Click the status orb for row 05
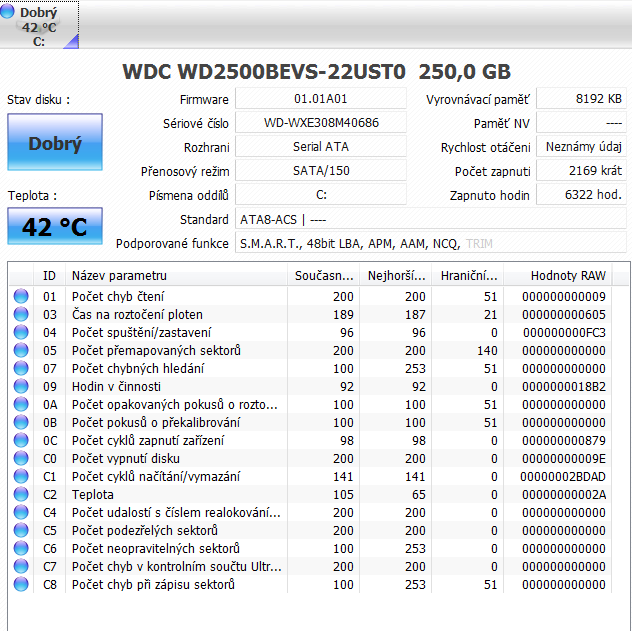The height and width of the screenshot is (631, 632). pyautogui.click(x=21, y=350)
